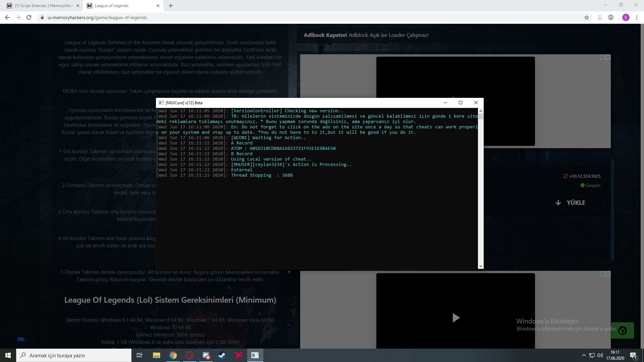Open the taskbar clock and calendar

pos(615,355)
